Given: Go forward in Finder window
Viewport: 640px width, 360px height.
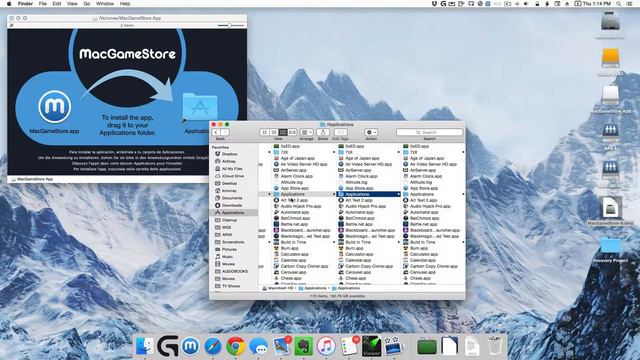Looking at the screenshot, I should point(225,132).
